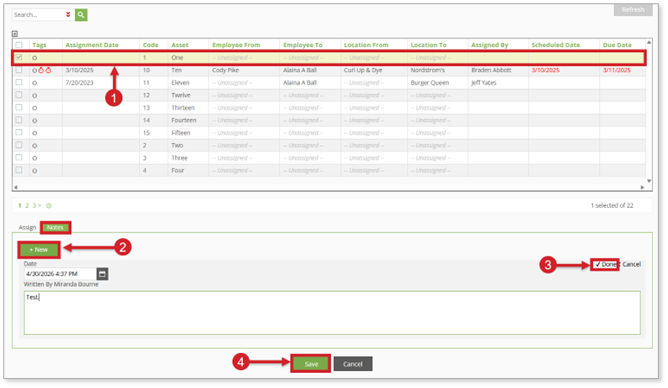
Task: Sort by Location To column header
Action: click(429, 45)
